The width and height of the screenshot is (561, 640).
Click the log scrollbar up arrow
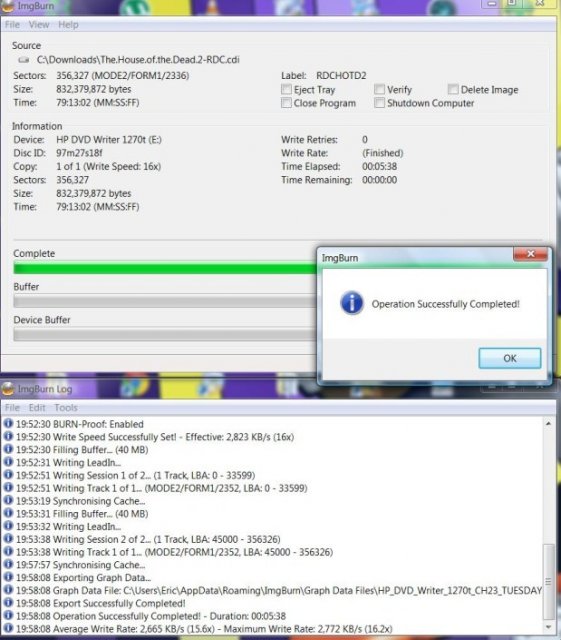[548, 424]
